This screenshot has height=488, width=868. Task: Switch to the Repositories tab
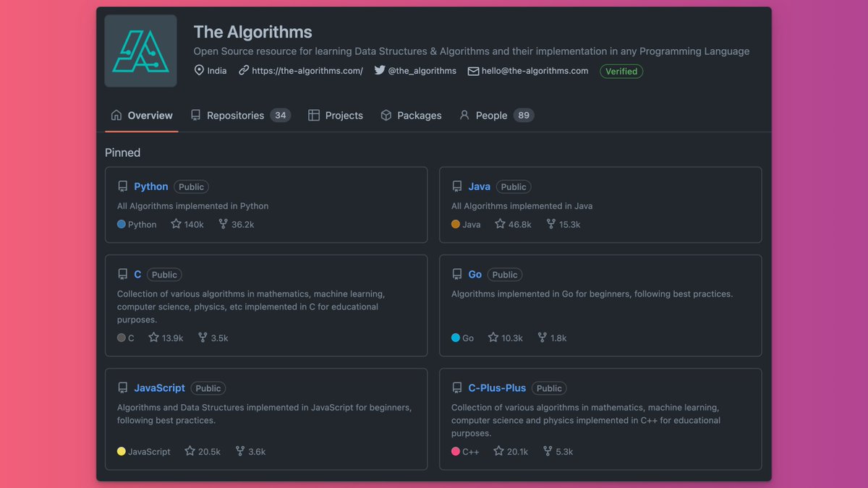(240, 116)
